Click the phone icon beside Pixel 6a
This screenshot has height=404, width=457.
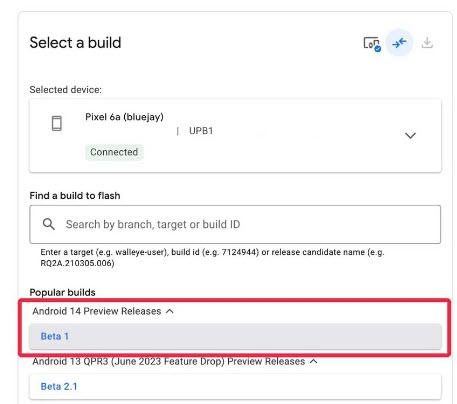(x=57, y=123)
